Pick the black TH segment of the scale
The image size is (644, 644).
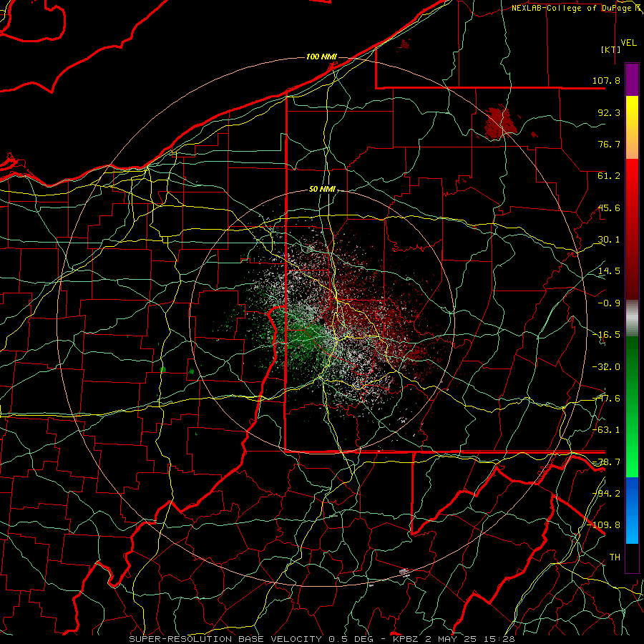click(x=632, y=557)
